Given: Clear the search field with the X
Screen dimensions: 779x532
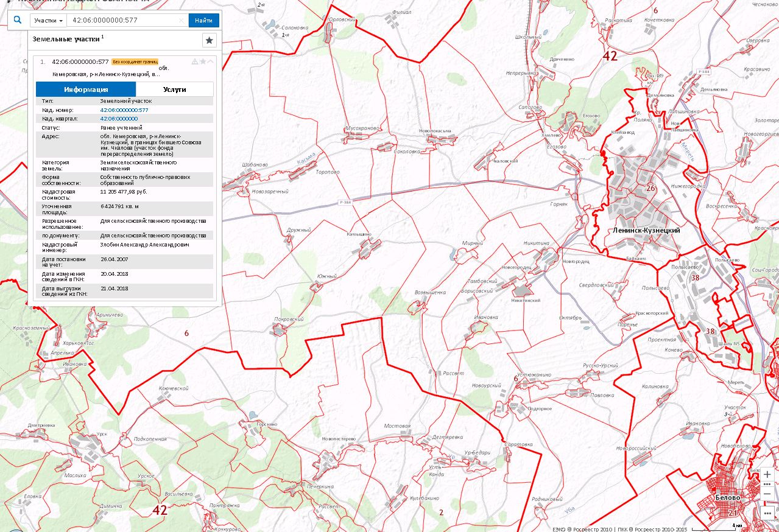Looking at the screenshot, I should click(x=182, y=21).
